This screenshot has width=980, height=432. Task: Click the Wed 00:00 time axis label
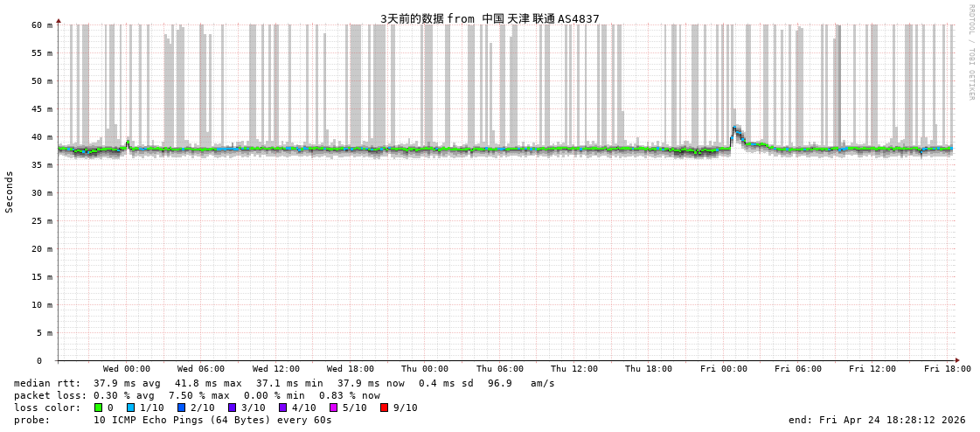pyautogui.click(x=127, y=369)
